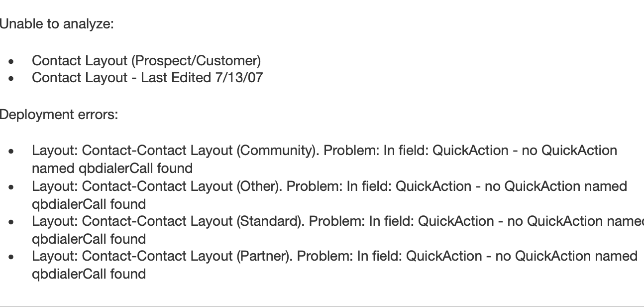The image size is (644, 307).
Task: Click the word "(Standard)" in the third error
Action: pos(271,221)
